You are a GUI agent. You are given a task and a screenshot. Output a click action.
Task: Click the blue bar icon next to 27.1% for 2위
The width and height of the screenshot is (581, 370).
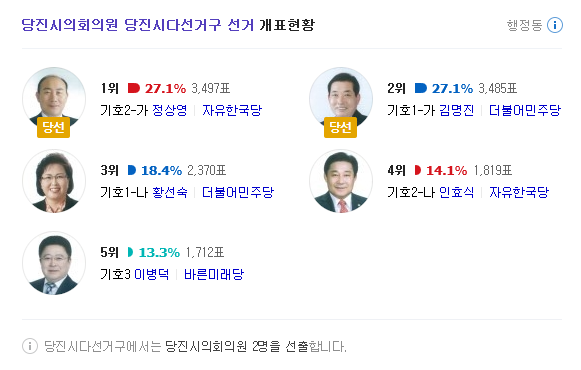point(421,88)
